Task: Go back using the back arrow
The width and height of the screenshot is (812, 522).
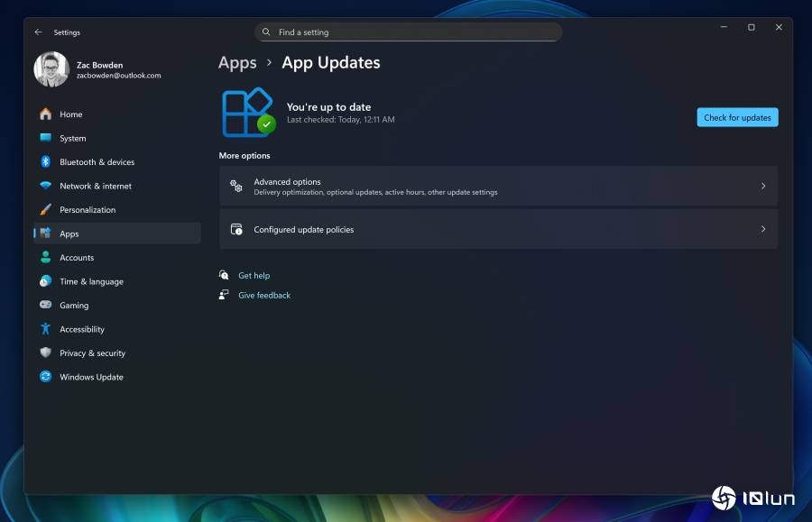Action: [x=38, y=32]
